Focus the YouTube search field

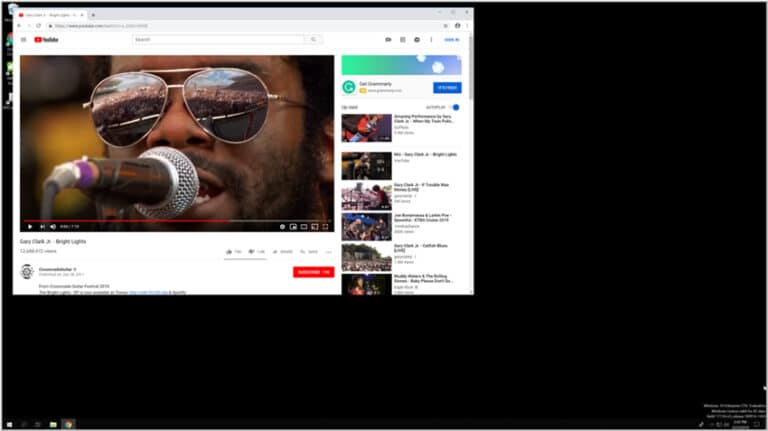pyautogui.click(x=218, y=40)
